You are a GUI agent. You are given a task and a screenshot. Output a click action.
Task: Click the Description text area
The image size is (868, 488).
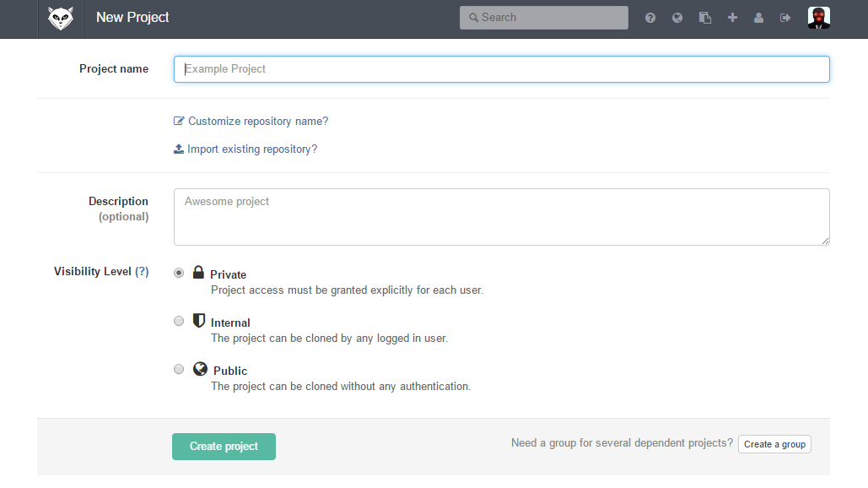502,217
